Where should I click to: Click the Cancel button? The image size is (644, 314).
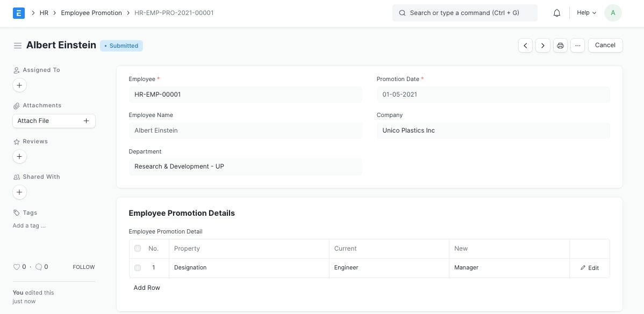pyautogui.click(x=605, y=46)
